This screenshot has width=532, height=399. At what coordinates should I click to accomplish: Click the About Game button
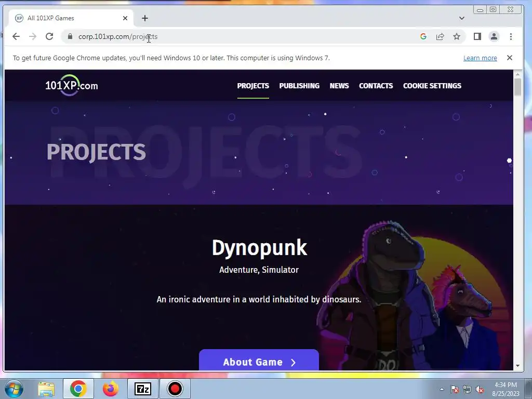click(x=259, y=361)
